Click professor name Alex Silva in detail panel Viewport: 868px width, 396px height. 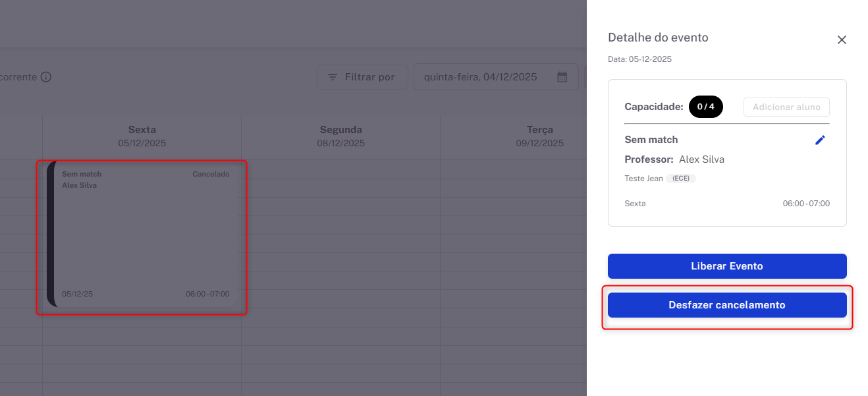(x=701, y=159)
